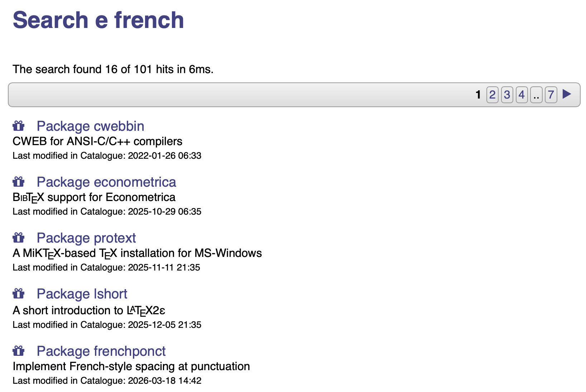Click gift icon beside Package econometrica
586x392 pixels.
pos(19,182)
